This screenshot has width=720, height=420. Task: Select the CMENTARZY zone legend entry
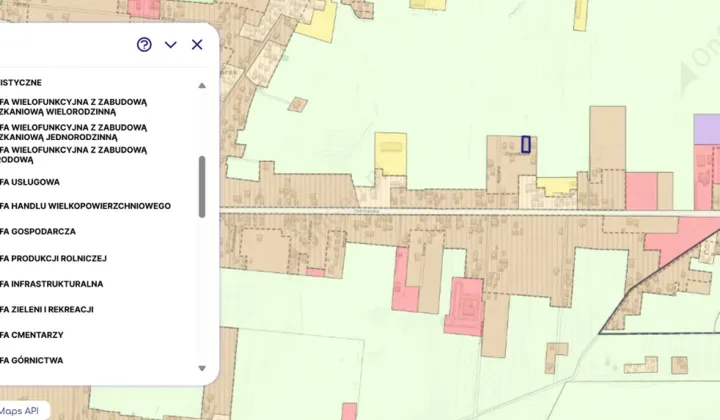[32, 335]
